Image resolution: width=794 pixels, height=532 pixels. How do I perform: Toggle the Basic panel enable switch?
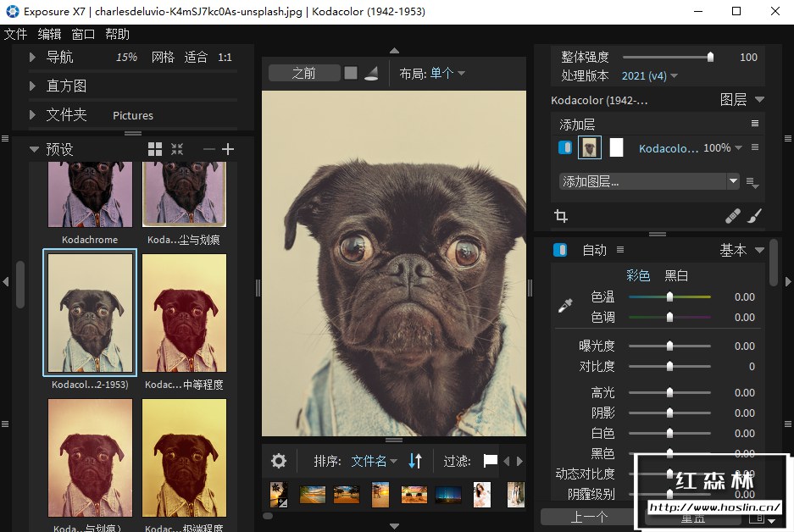pyautogui.click(x=560, y=250)
